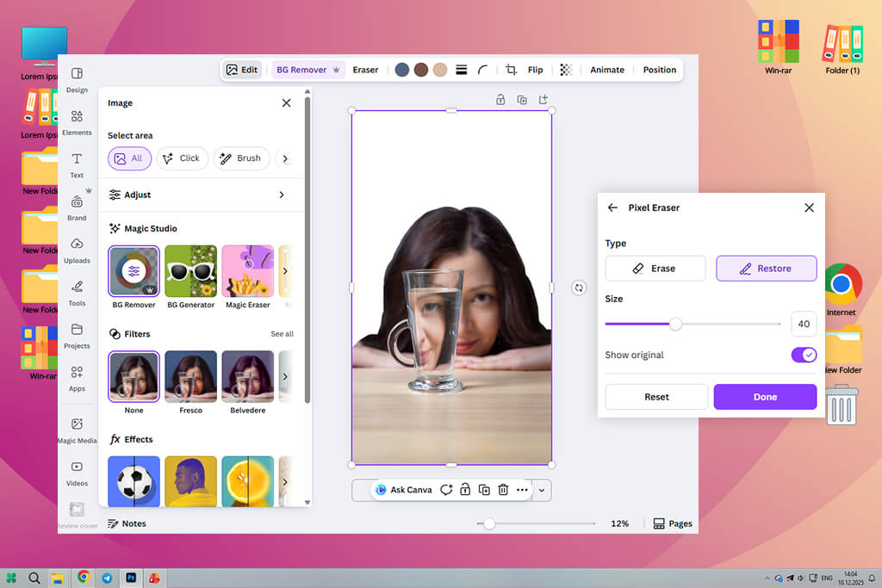The width and height of the screenshot is (882, 588).
Task: Select the BG Generator thumbnail
Action: point(190,271)
